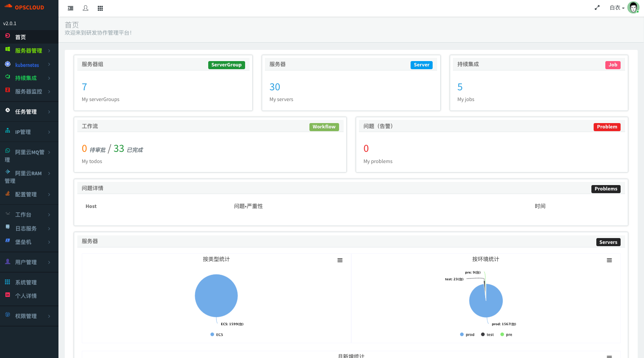The image size is (644, 358).
Task: Open the apps grid icon in top bar
Action: tap(100, 8)
